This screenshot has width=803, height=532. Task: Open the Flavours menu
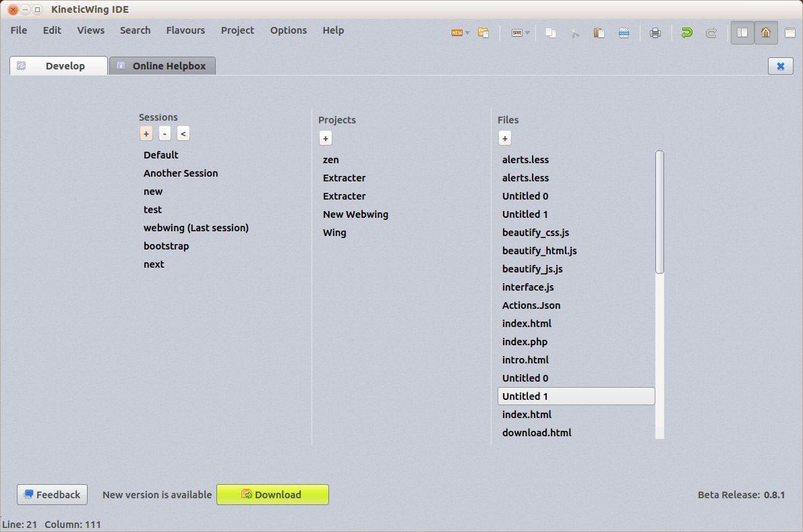click(185, 30)
